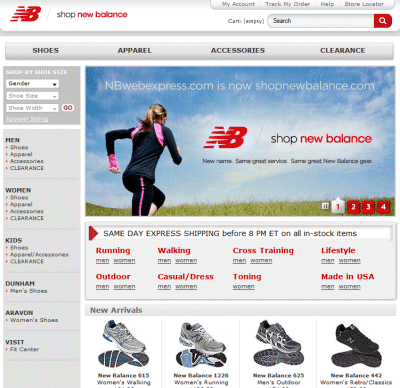Select women under Cross Training

(261, 261)
